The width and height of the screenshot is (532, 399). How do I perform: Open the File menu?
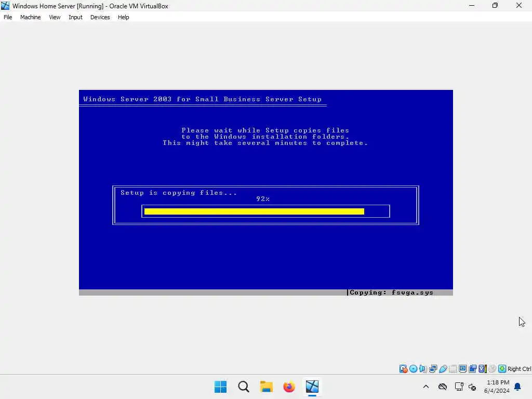8,17
